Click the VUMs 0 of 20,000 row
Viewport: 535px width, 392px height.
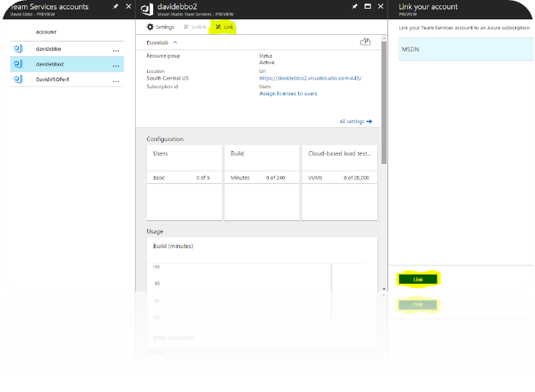[x=340, y=178]
